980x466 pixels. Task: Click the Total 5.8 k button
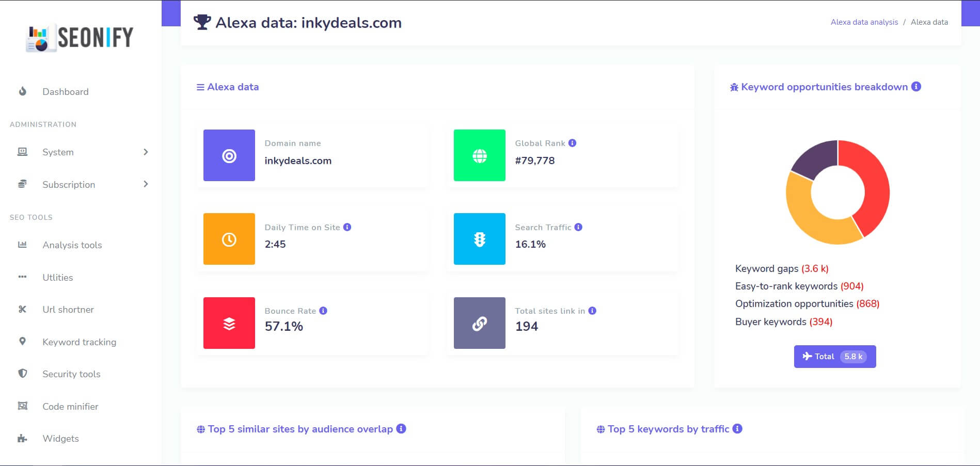point(835,357)
